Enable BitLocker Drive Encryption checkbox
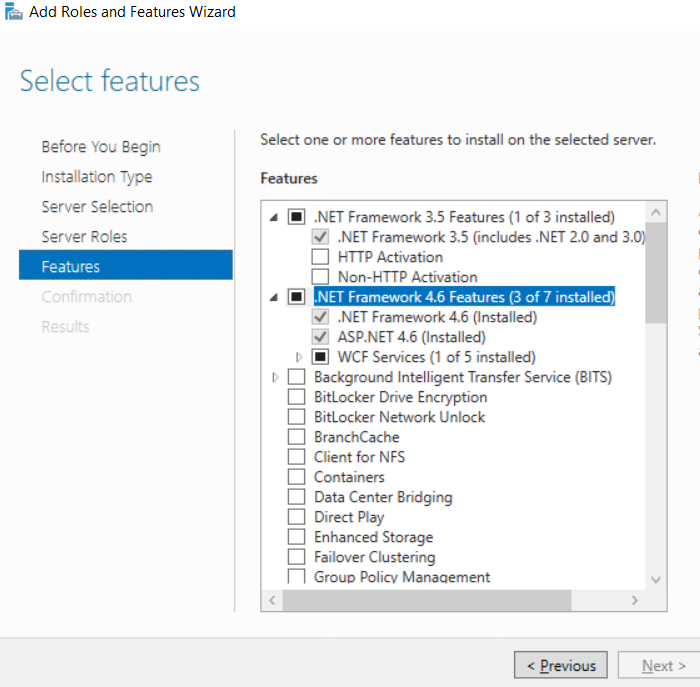 click(x=296, y=397)
